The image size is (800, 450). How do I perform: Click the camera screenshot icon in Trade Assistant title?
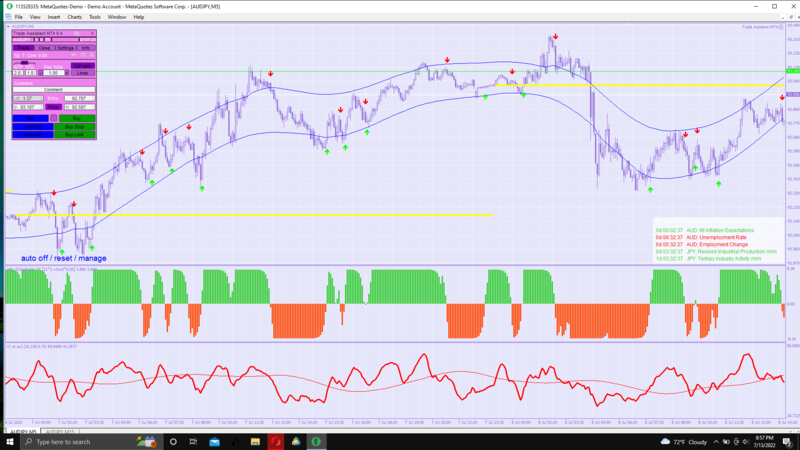coord(77,33)
